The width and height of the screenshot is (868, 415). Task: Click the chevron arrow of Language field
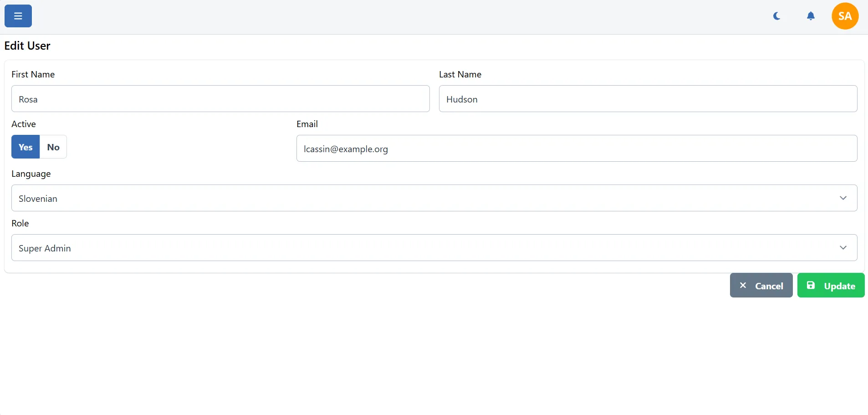tap(843, 198)
